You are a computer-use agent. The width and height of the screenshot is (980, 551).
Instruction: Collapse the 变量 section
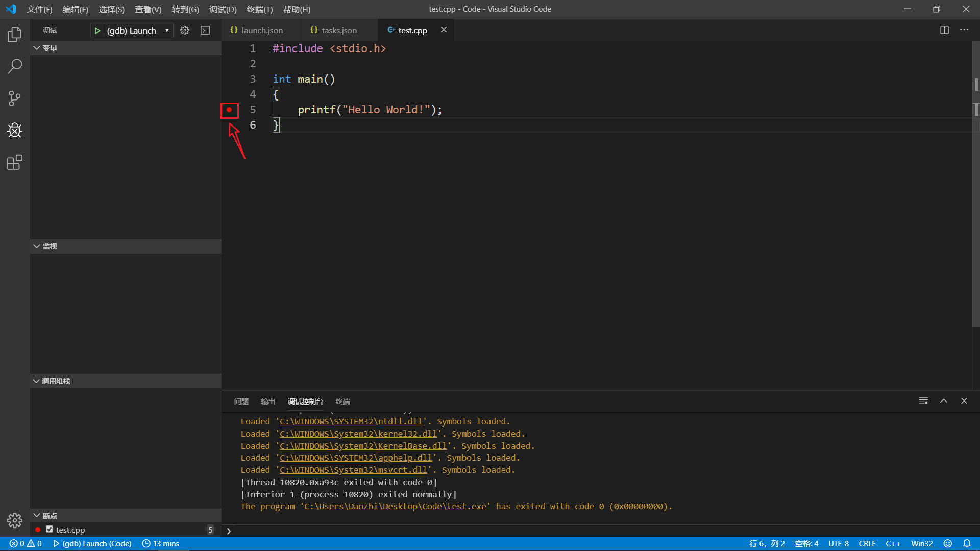tap(37, 48)
